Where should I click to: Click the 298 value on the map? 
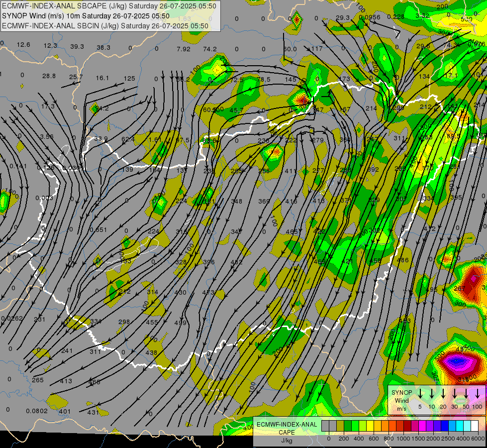tap(124, 322)
